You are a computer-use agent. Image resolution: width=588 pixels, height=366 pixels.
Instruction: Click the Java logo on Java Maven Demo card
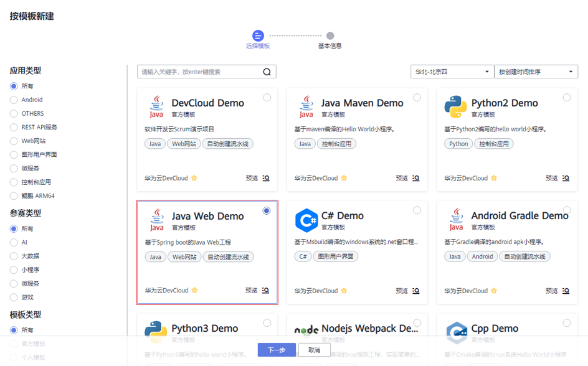306,107
